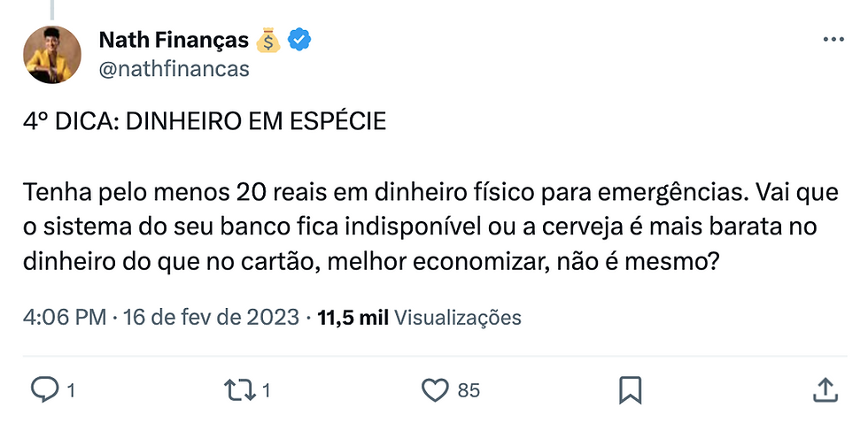This screenshot has width=868, height=423.
Task: Open the share tweet icon
Action: coord(824,389)
